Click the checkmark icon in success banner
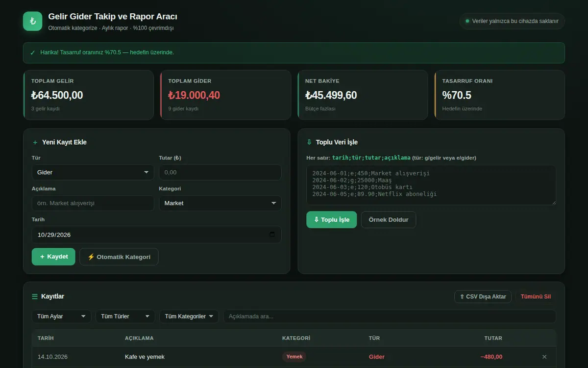This screenshot has width=588, height=368. tap(33, 53)
